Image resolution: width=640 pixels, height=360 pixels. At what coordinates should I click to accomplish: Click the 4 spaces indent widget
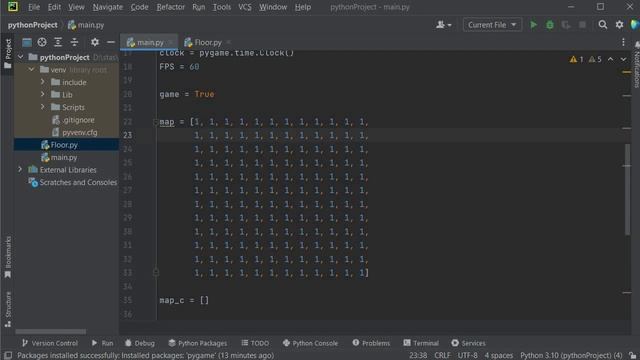coord(499,356)
